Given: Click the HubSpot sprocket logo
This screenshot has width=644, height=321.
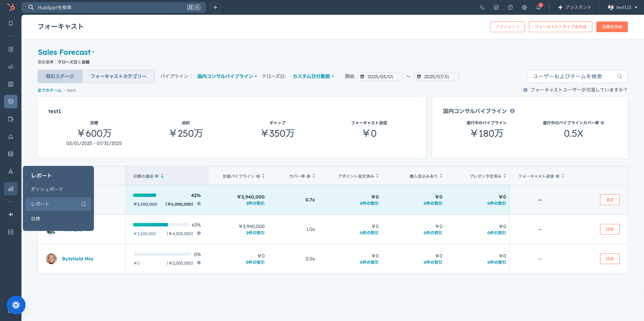Looking at the screenshot, I should pyautogui.click(x=11, y=7).
